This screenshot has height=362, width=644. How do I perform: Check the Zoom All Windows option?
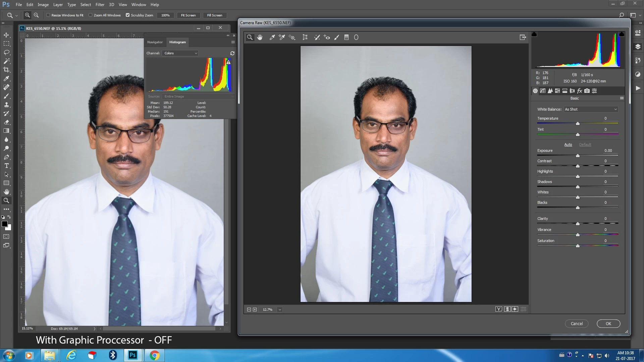(x=91, y=15)
